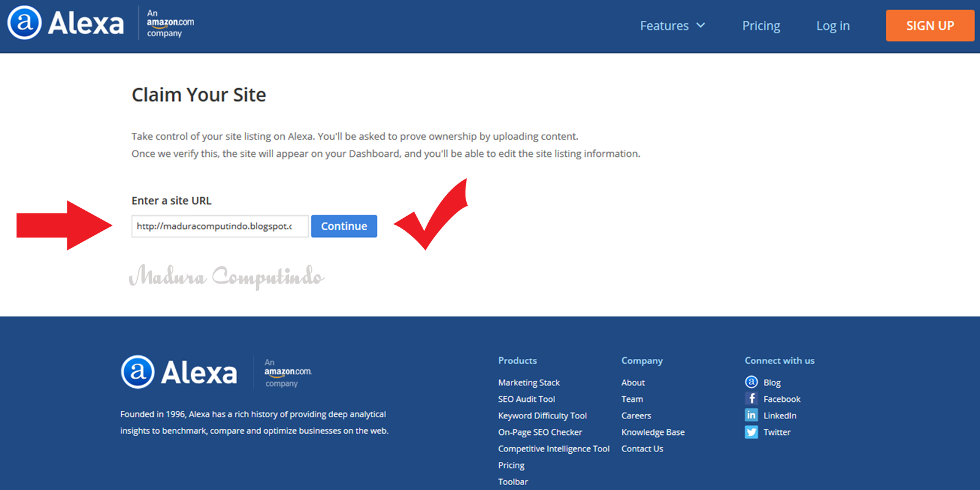Go to Pricing in the top navigation
This screenshot has width=980, height=490.
[761, 26]
